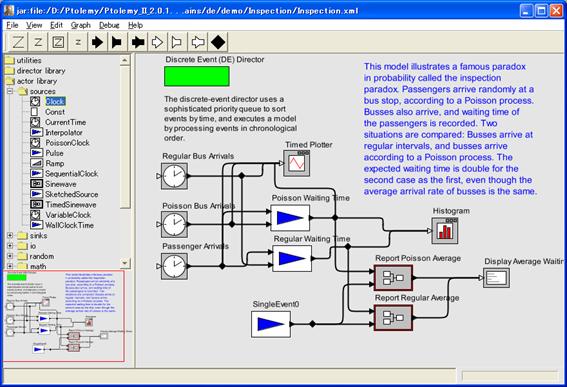Open the View menu

point(34,25)
